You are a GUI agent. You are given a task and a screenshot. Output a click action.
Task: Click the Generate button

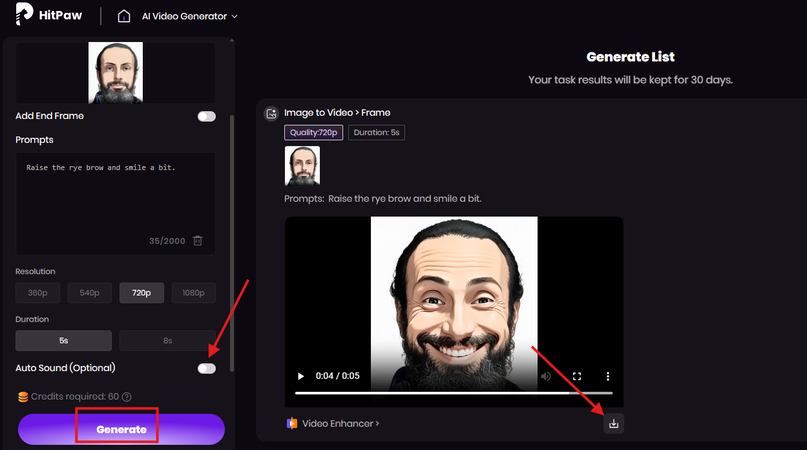point(121,429)
